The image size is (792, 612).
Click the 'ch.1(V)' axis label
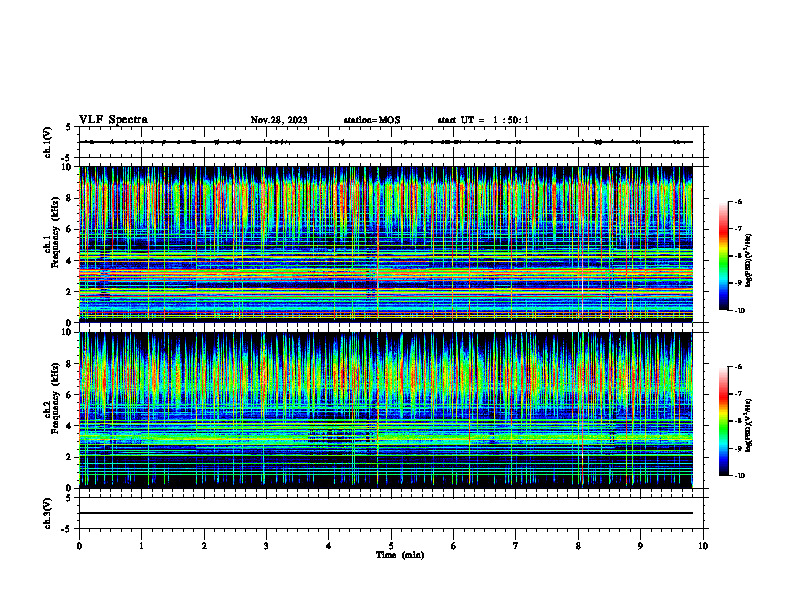[47, 142]
